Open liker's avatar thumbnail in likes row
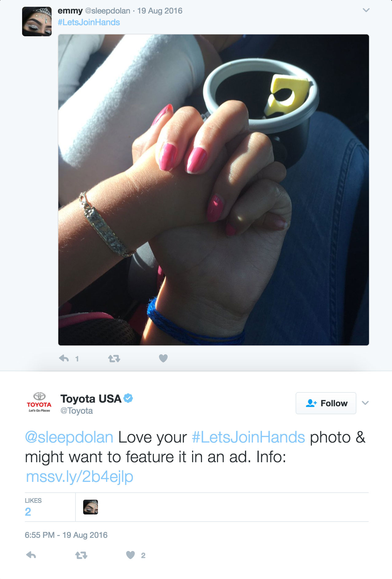Screen dimensions: 392x579 (91, 507)
